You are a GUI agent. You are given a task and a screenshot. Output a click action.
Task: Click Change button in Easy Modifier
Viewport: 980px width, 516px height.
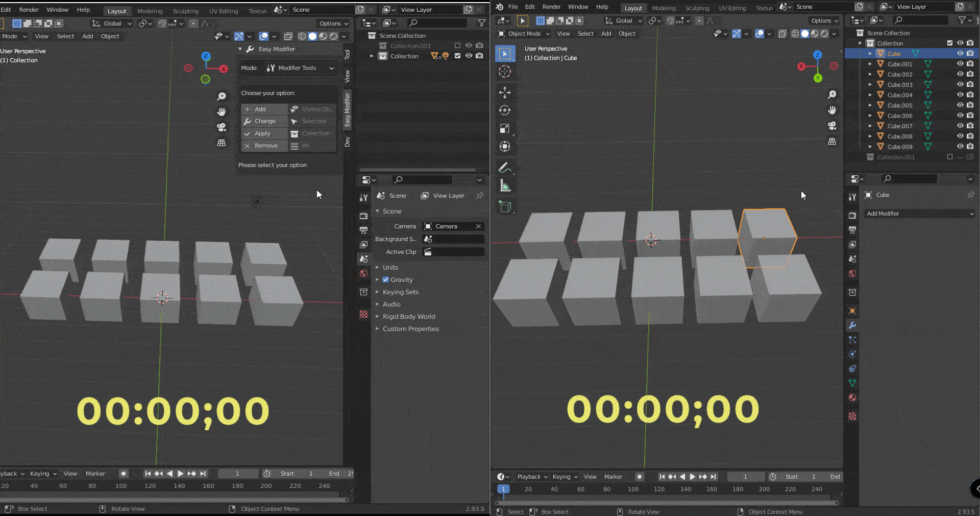(264, 121)
